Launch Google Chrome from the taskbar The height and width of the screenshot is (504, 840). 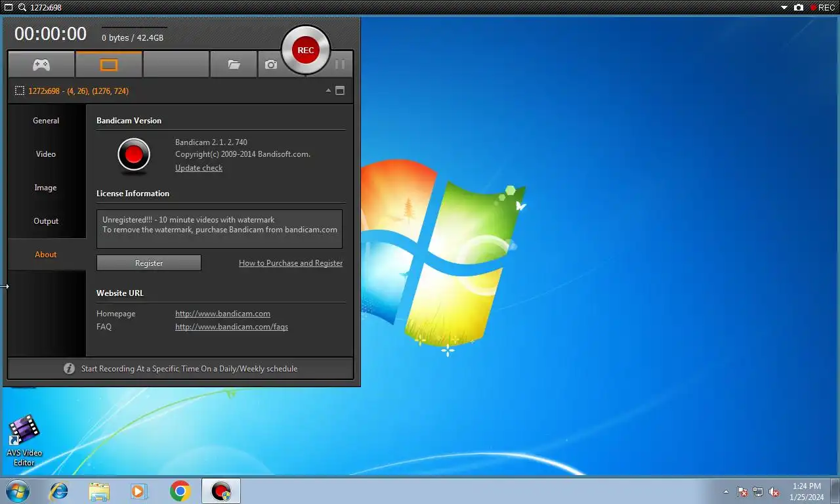pos(180,491)
